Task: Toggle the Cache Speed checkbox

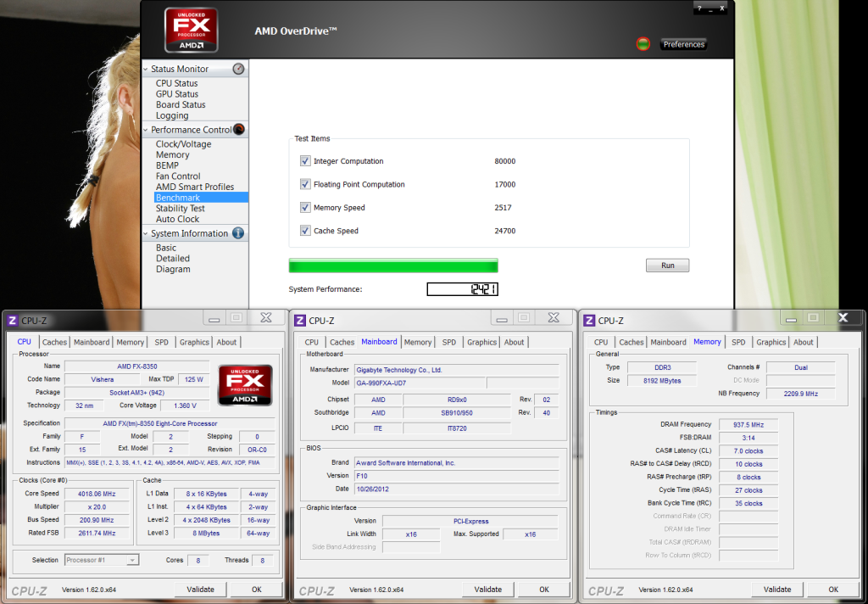Action: pyautogui.click(x=305, y=231)
